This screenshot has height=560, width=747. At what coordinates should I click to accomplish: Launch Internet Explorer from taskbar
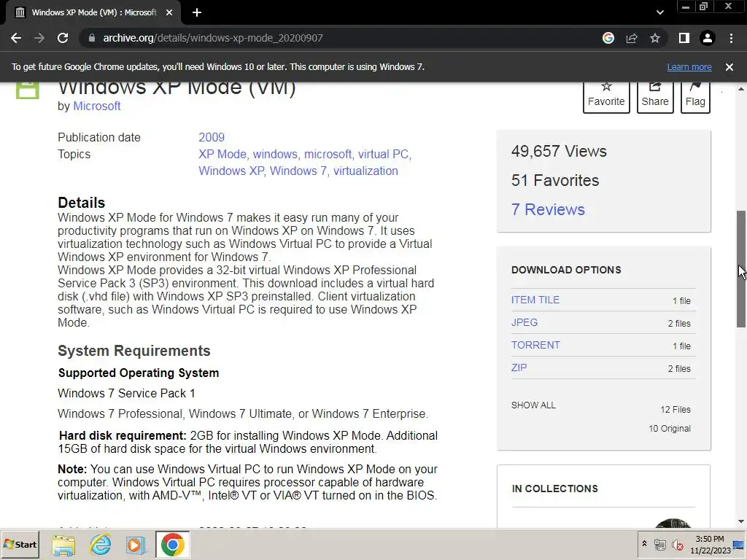pos(101,545)
